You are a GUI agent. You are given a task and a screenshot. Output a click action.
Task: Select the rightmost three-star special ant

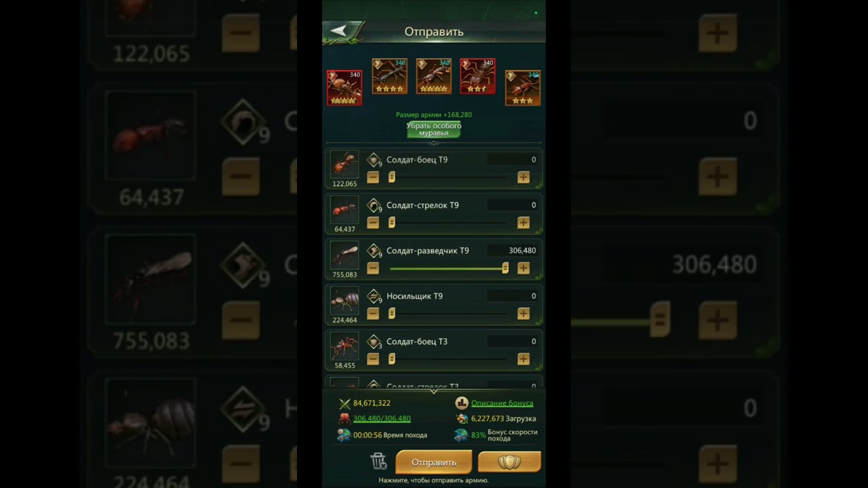(523, 87)
